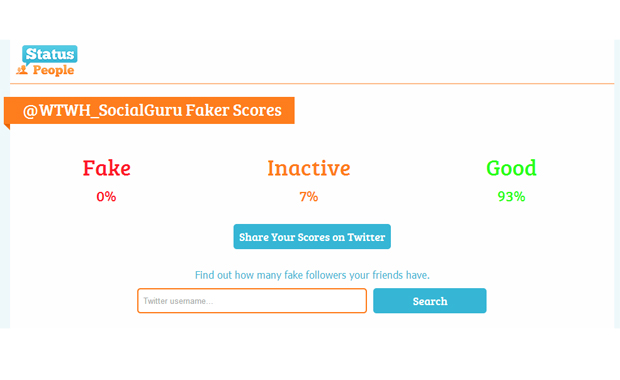Select the red Fake heading
This screenshot has width=620, height=380.
(107, 168)
